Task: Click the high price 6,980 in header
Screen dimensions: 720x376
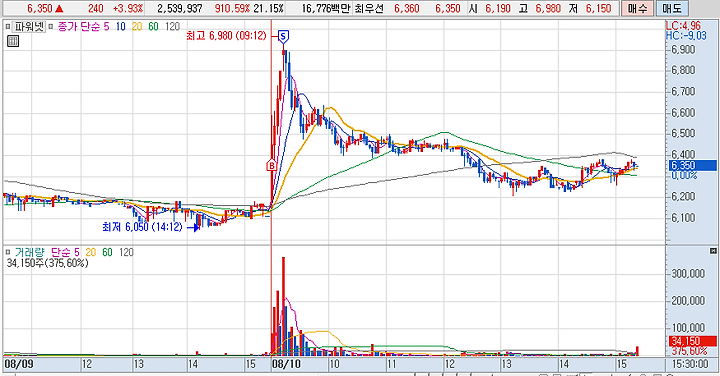Action: click(548, 8)
